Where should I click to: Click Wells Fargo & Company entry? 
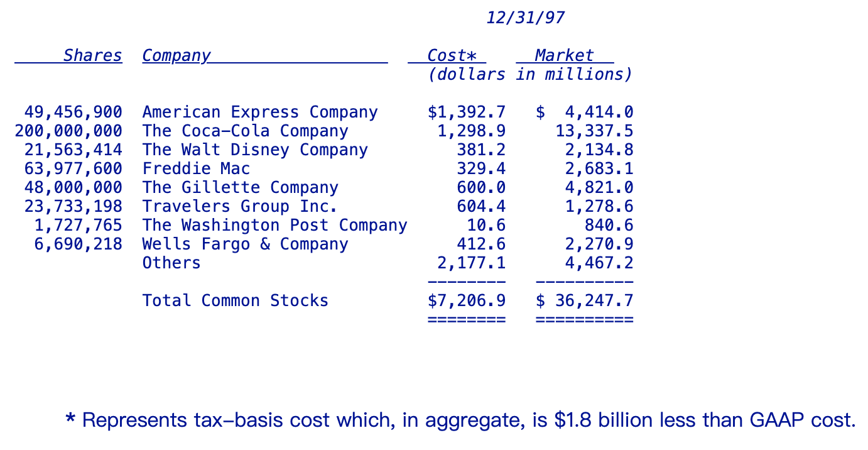[245, 244]
